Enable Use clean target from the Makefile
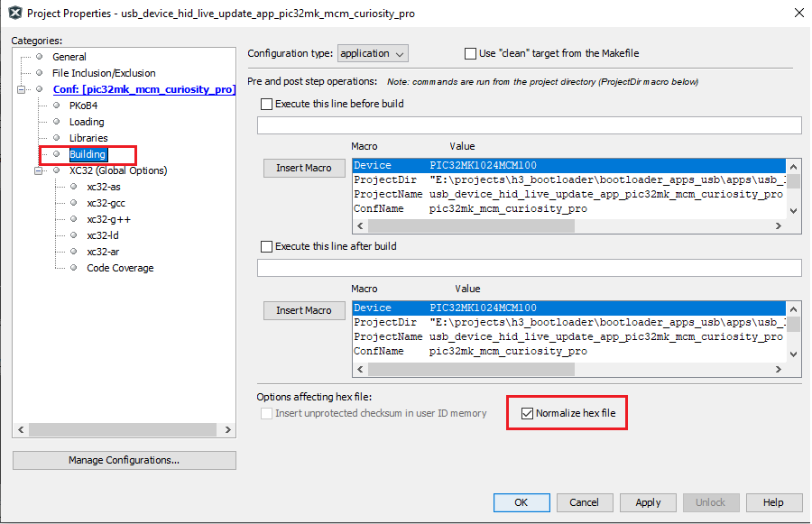Viewport: 812px width, 524px height. point(469,53)
